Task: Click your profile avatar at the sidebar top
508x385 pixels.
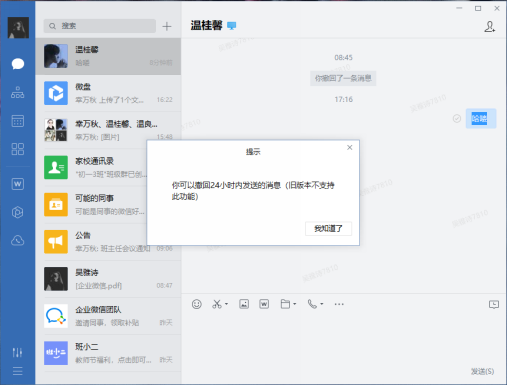Action: 18,28
